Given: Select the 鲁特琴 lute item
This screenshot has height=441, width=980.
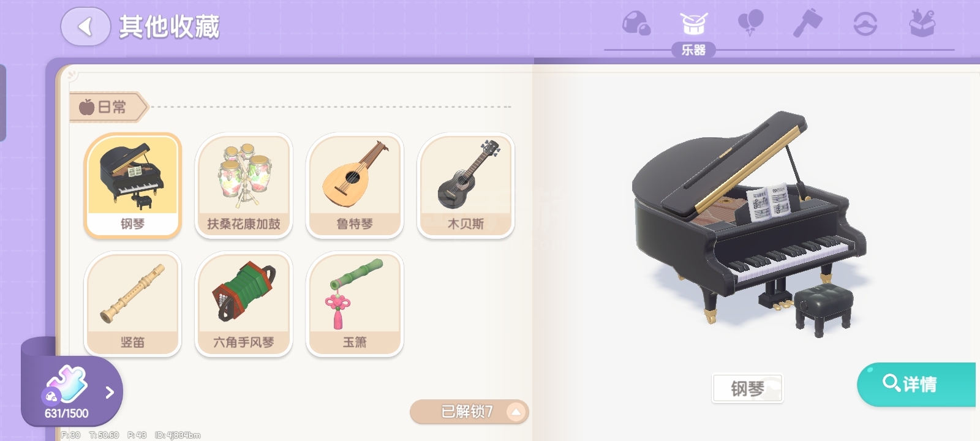Looking at the screenshot, I should point(355,186).
